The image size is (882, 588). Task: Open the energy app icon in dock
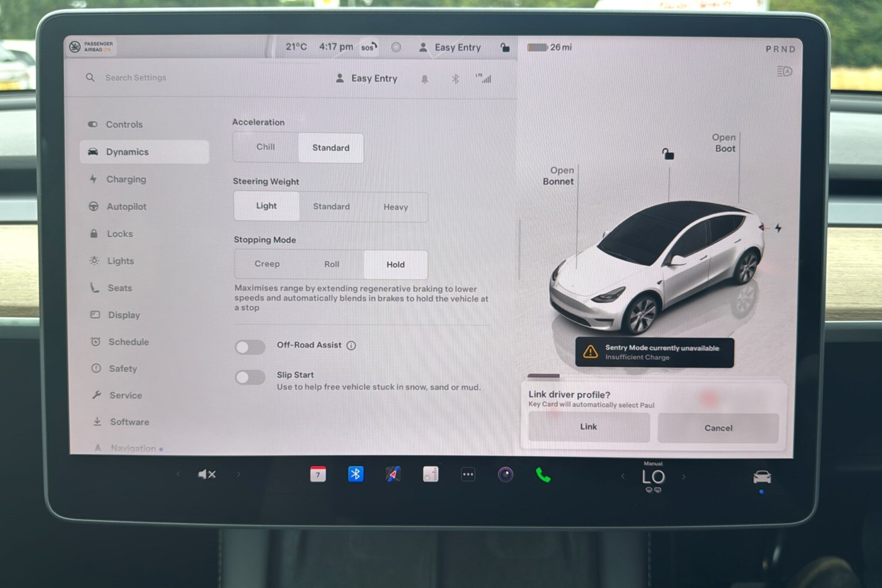430,474
